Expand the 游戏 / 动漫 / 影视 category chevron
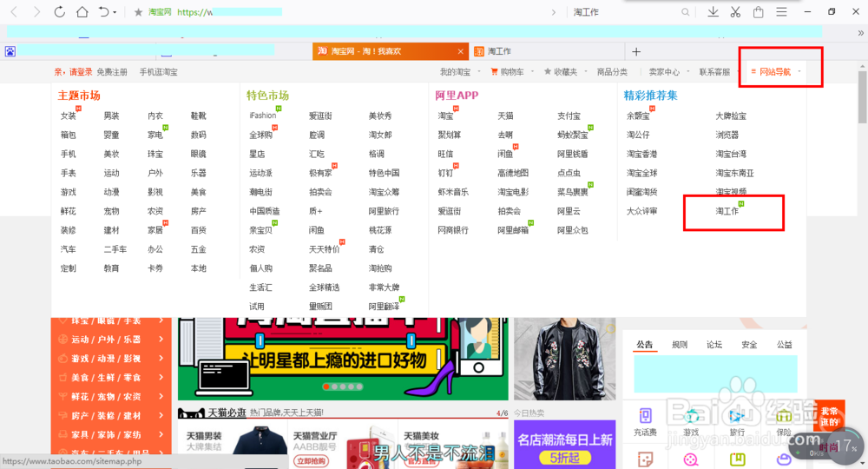The width and height of the screenshot is (868, 469). coord(161,358)
